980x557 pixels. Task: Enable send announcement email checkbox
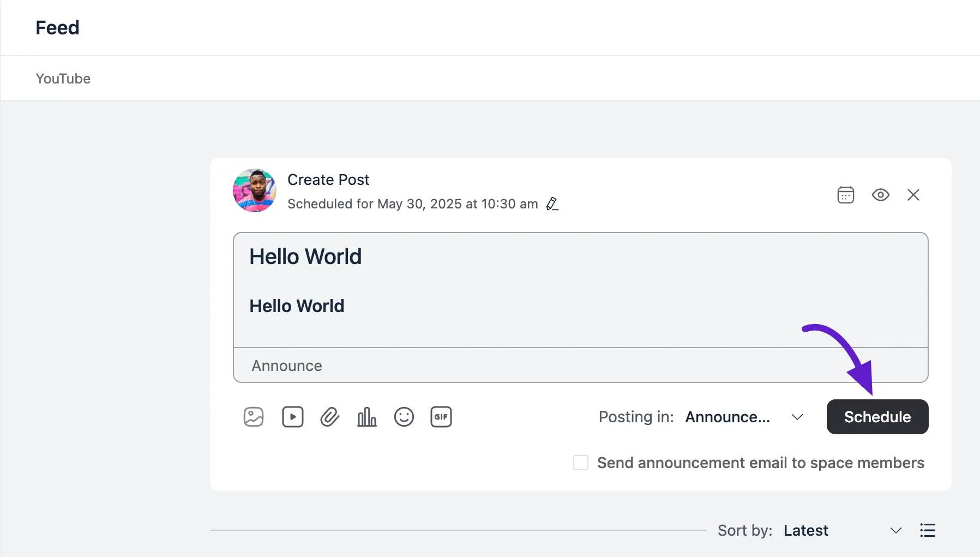point(581,463)
